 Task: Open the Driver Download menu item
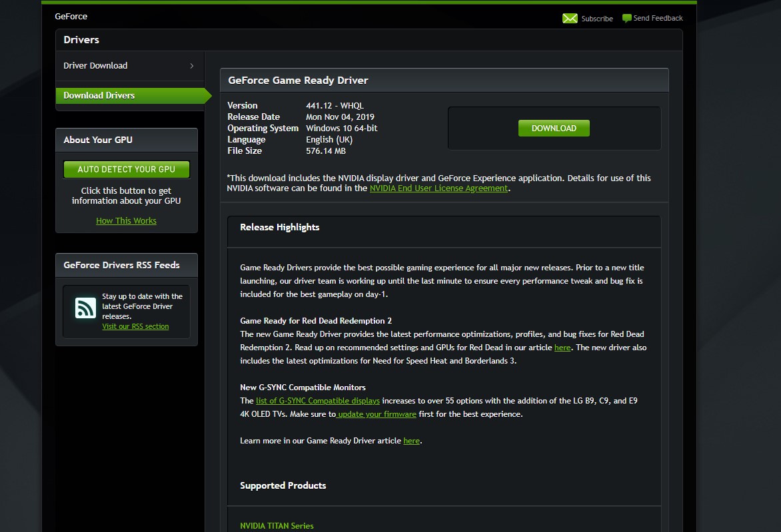pos(95,66)
